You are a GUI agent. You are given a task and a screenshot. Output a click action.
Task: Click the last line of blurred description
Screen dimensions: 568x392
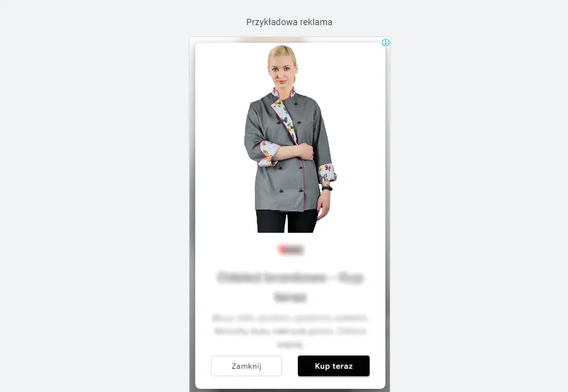click(x=290, y=344)
